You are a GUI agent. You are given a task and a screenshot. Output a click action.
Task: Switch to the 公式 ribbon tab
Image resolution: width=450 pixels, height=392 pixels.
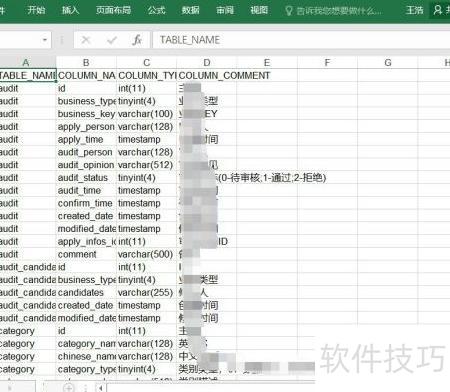click(156, 10)
